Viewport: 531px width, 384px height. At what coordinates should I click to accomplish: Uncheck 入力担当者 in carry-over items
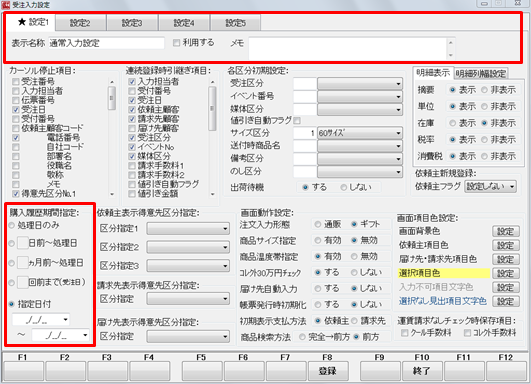pos(132,82)
